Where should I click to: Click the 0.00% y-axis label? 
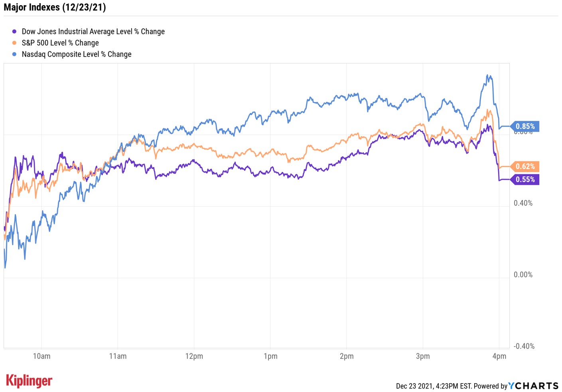[x=523, y=275]
